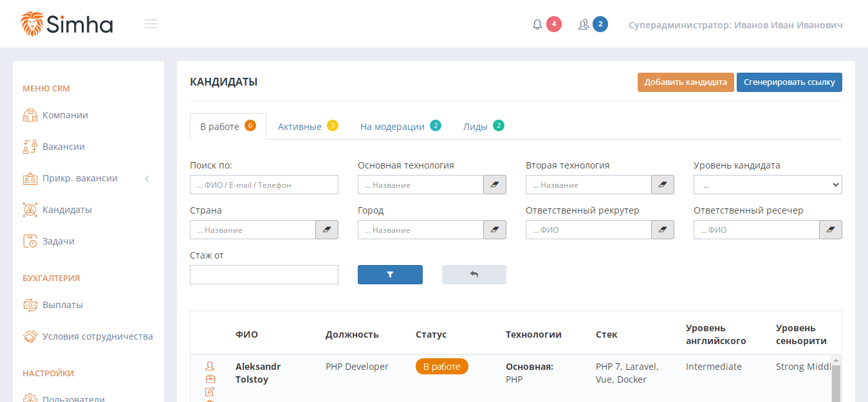
Task: Expand the Прикр. вакансии submenu
Action: (x=147, y=178)
